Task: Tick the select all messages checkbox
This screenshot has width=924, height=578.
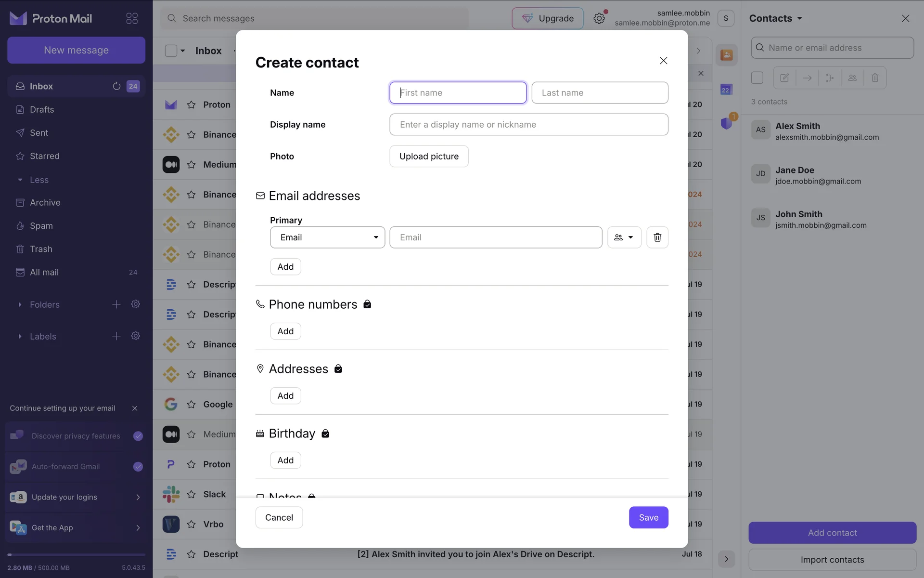Action: pyautogui.click(x=171, y=51)
